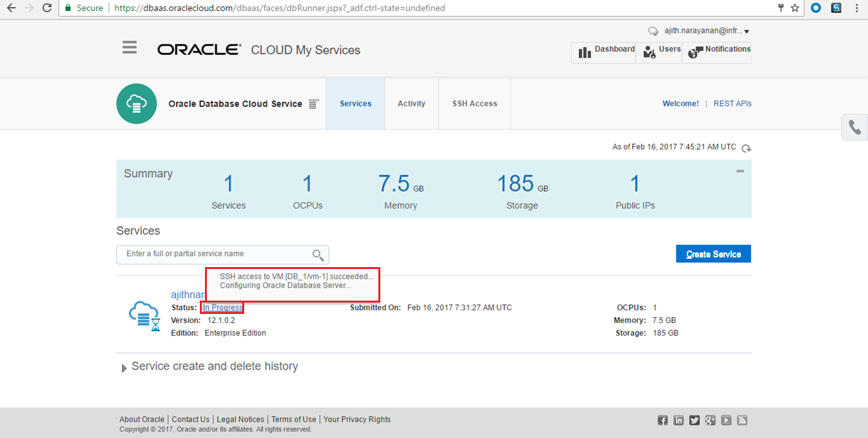Switch to the SSH Access tab
The height and width of the screenshot is (438, 868).
pyautogui.click(x=474, y=104)
